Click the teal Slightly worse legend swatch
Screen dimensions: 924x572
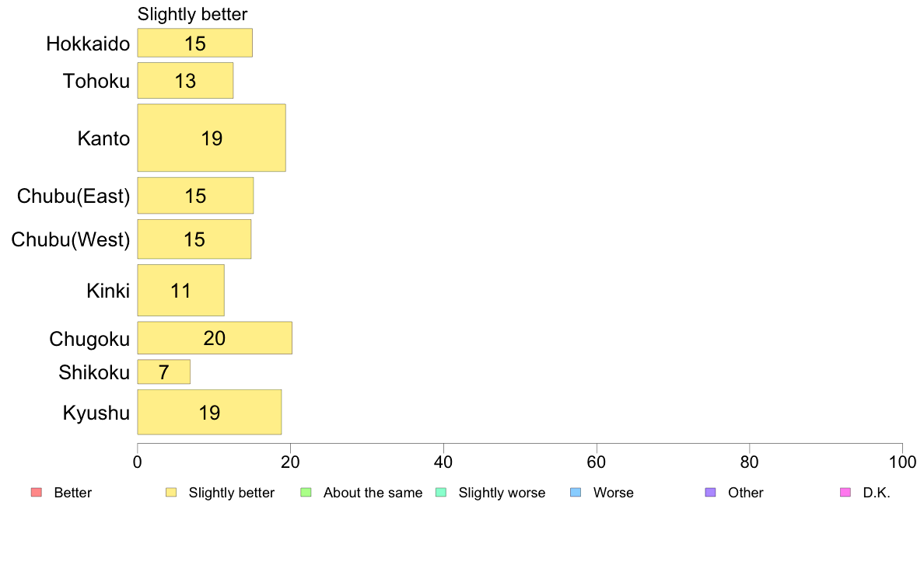pyautogui.click(x=441, y=493)
